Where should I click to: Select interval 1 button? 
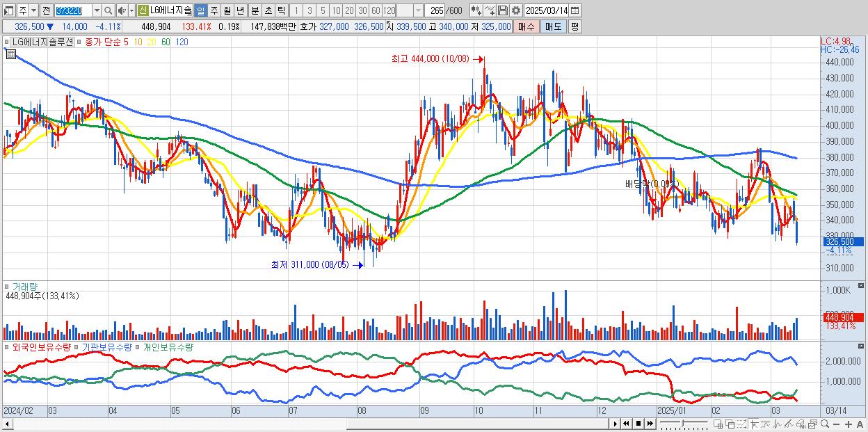(296, 10)
